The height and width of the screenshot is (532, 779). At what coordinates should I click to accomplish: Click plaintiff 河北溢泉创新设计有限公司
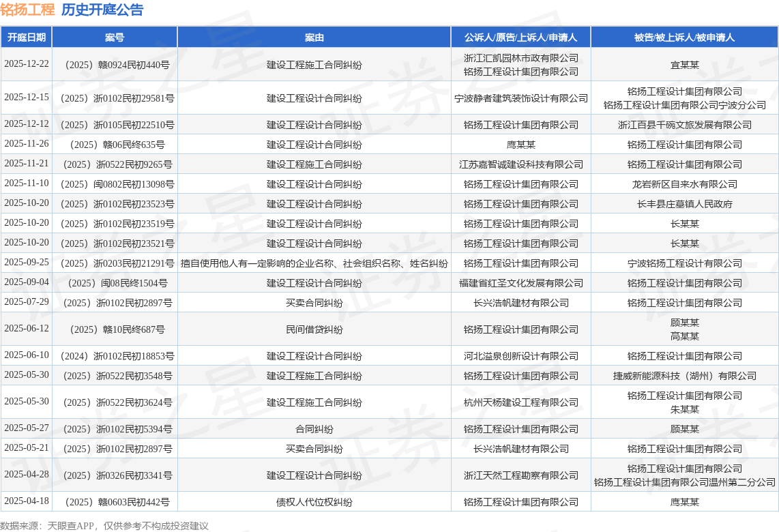pyautogui.click(x=520, y=356)
